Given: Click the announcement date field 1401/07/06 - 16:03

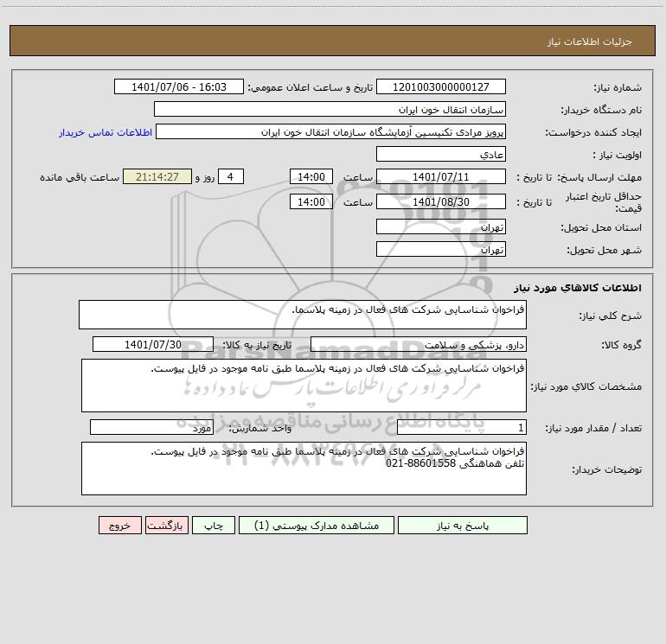Looking at the screenshot, I should (179, 86).
